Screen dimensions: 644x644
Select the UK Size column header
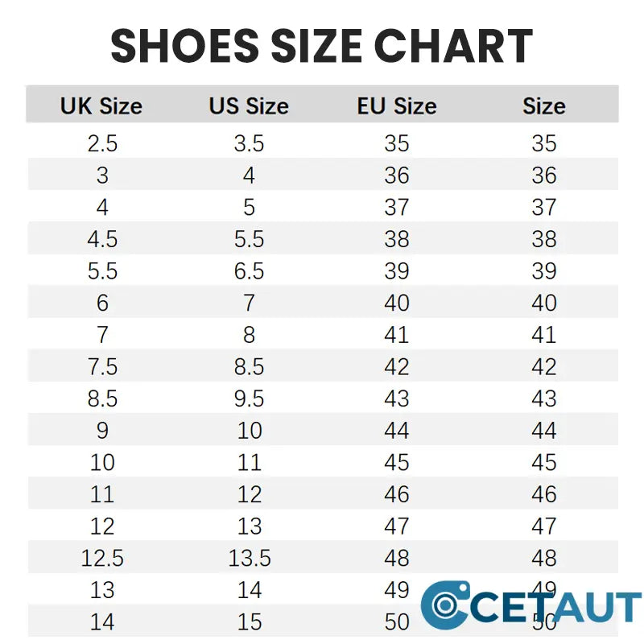point(101,106)
